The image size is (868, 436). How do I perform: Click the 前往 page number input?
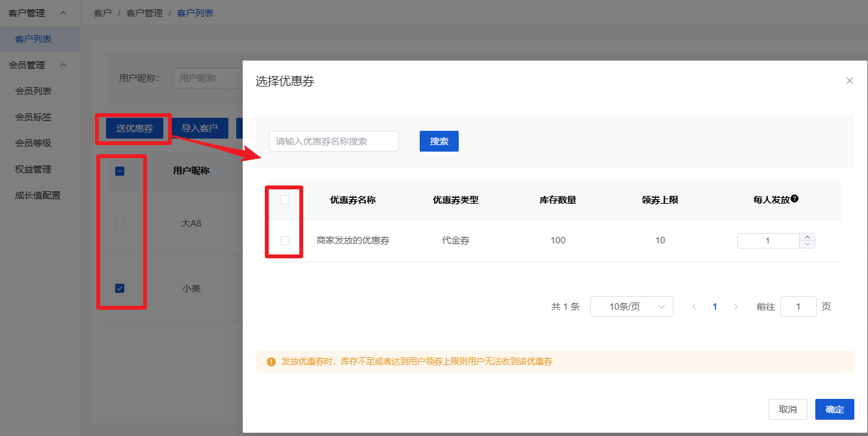click(x=798, y=307)
